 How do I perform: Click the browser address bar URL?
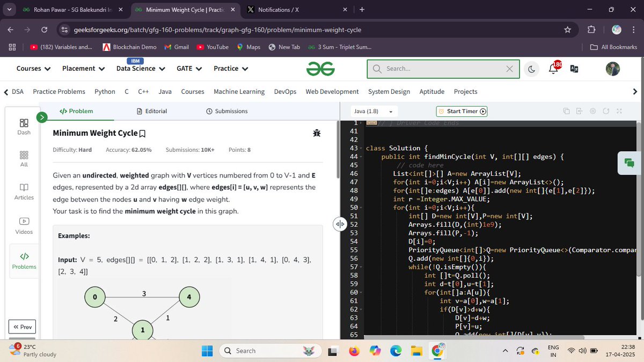point(217,29)
